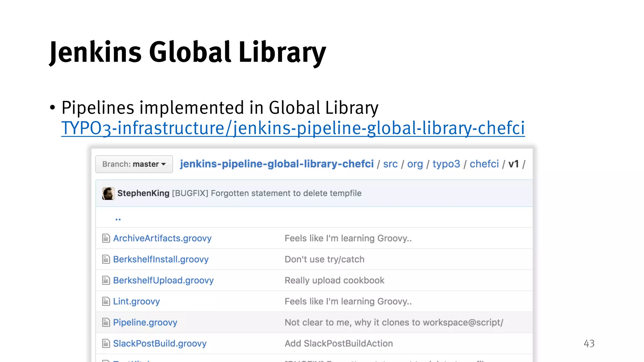The height and width of the screenshot is (362, 644).
Task: Click file icon beside BerkshelfInstall.groovy
Action: pyautogui.click(x=106, y=260)
